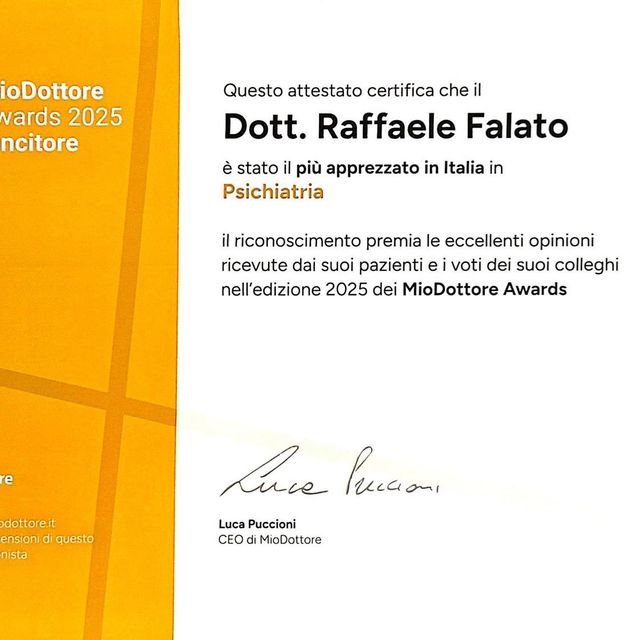Select the name 'Dott. Raffaele Falato'
Image resolution: width=640 pixels, height=640 pixels.
tap(396, 126)
